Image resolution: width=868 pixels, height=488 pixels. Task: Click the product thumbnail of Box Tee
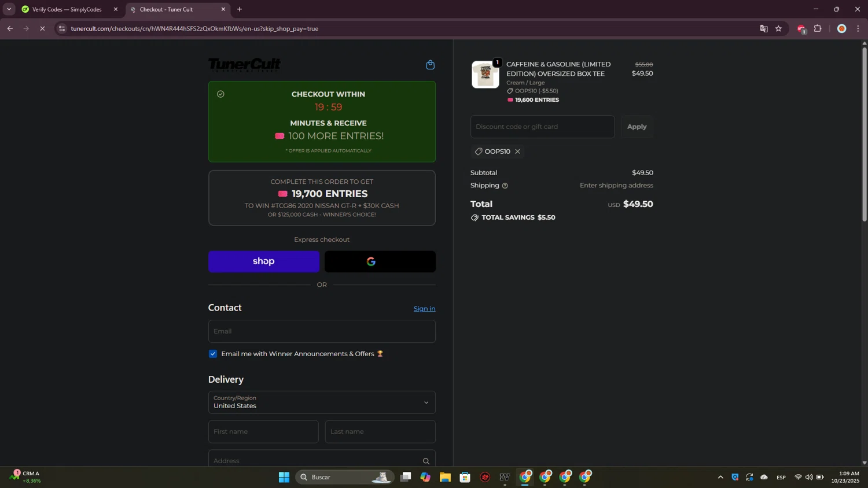[x=486, y=75]
